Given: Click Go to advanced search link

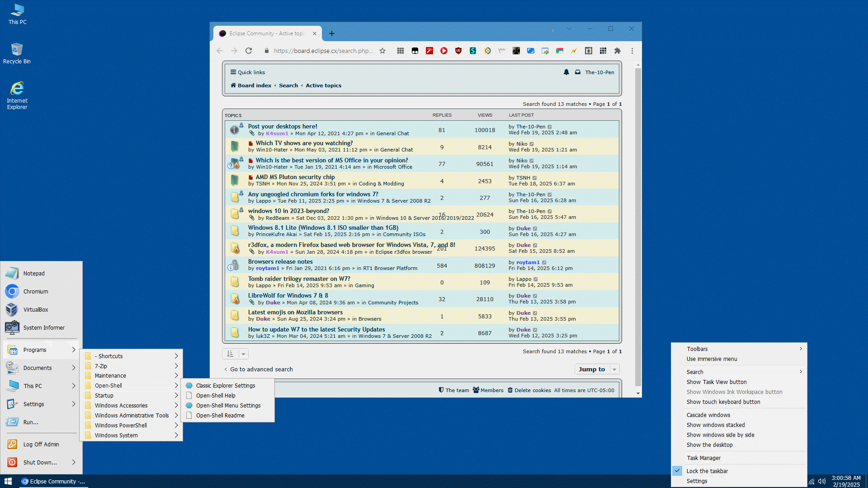Looking at the screenshot, I should (261, 370).
